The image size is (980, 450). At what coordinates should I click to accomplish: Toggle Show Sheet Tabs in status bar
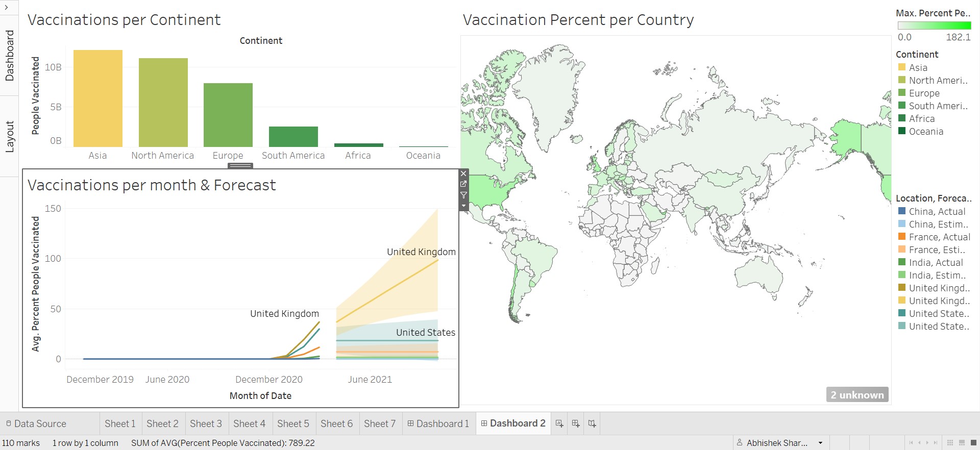point(950,443)
